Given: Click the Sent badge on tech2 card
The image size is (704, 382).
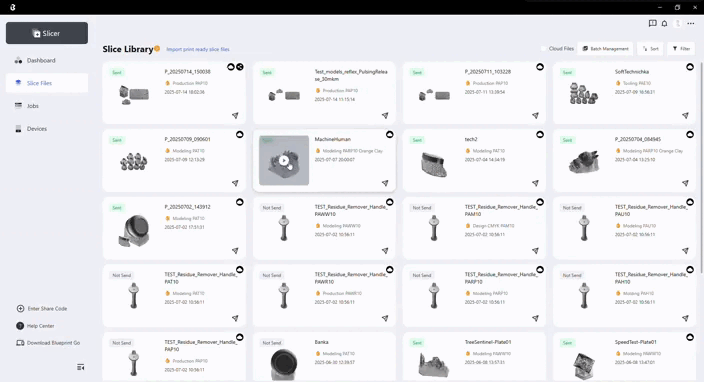Looking at the screenshot, I should (417, 140).
